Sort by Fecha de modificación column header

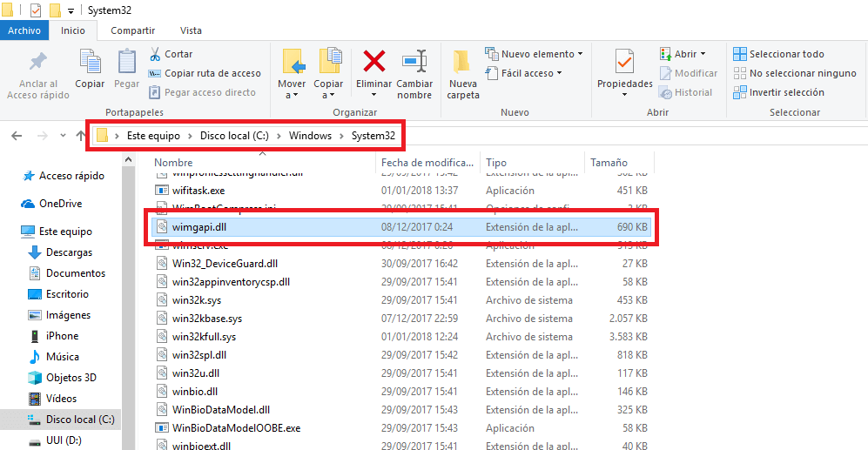click(427, 162)
